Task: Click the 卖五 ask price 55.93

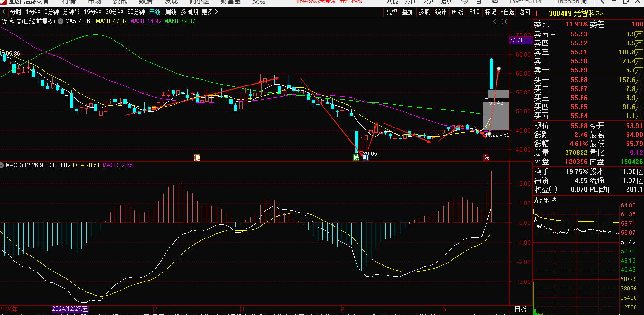Action: pos(579,34)
